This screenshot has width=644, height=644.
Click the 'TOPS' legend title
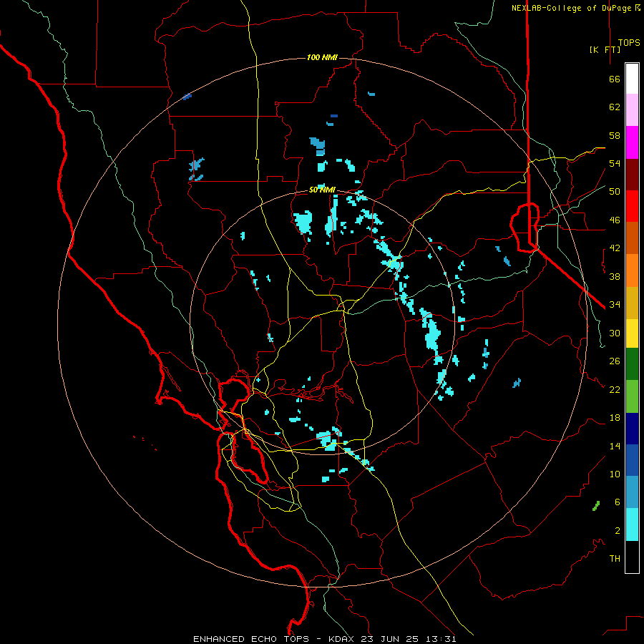pyautogui.click(x=629, y=42)
